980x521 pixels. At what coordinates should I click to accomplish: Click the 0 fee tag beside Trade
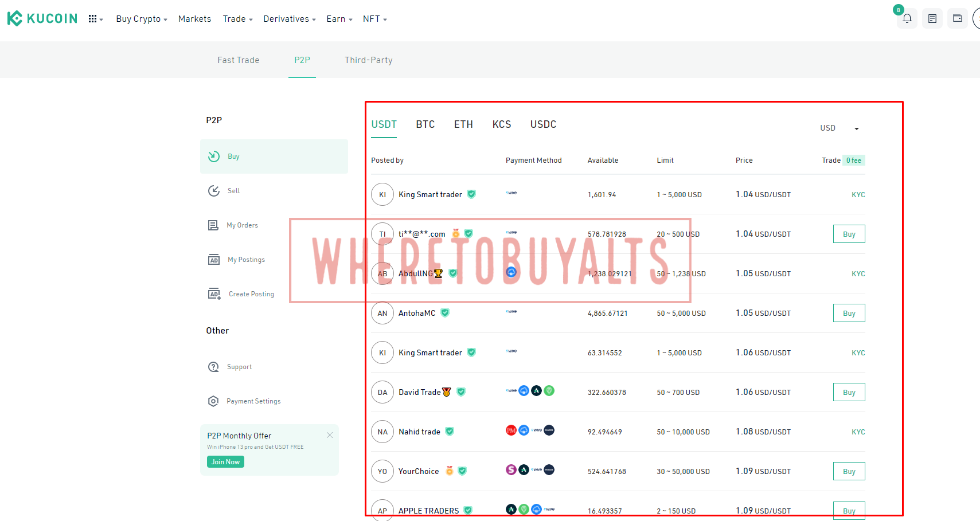tap(853, 160)
